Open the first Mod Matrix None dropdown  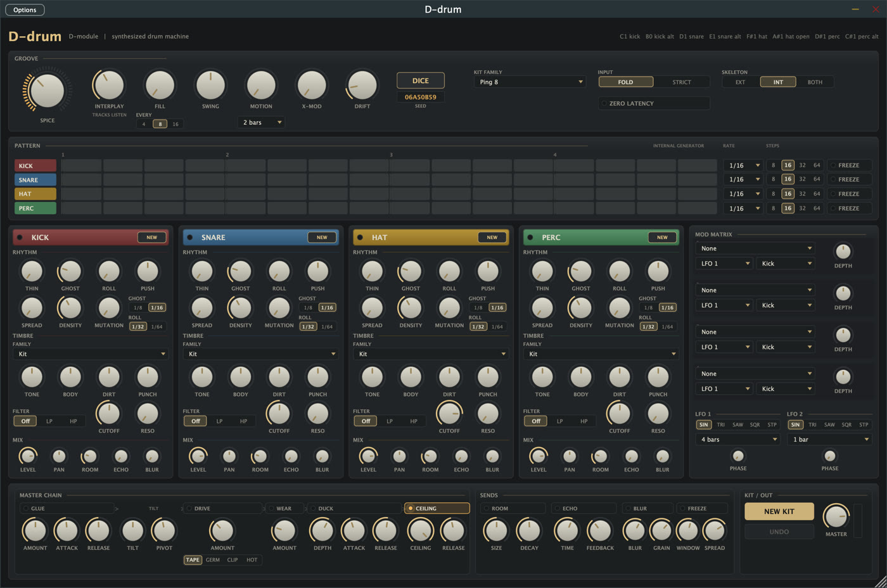point(755,248)
